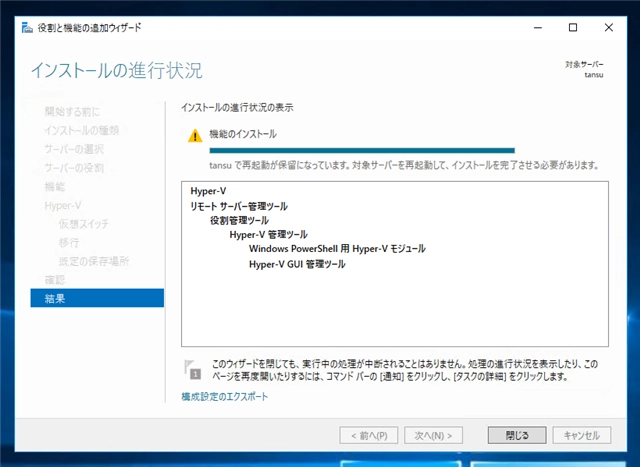Viewport: 640px width, 467px height.
Task: Open the 構成設定のエクスポート link
Action: point(224,396)
